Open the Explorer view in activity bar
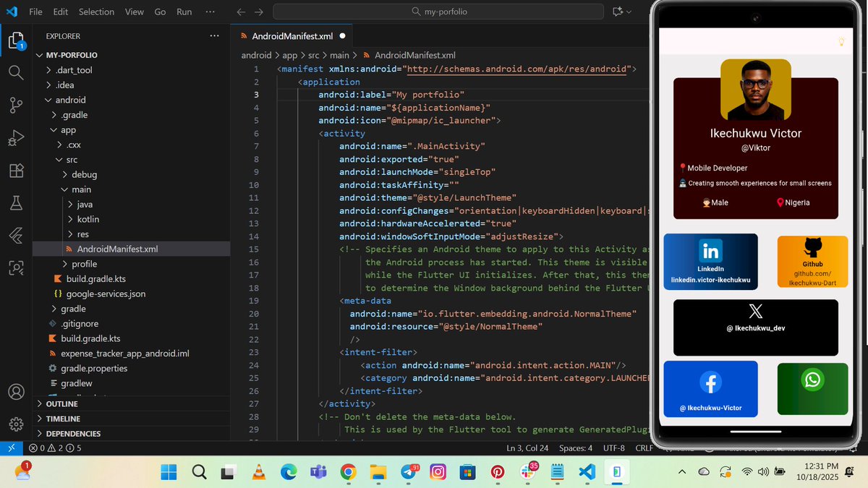868x488 pixels. point(16,40)
